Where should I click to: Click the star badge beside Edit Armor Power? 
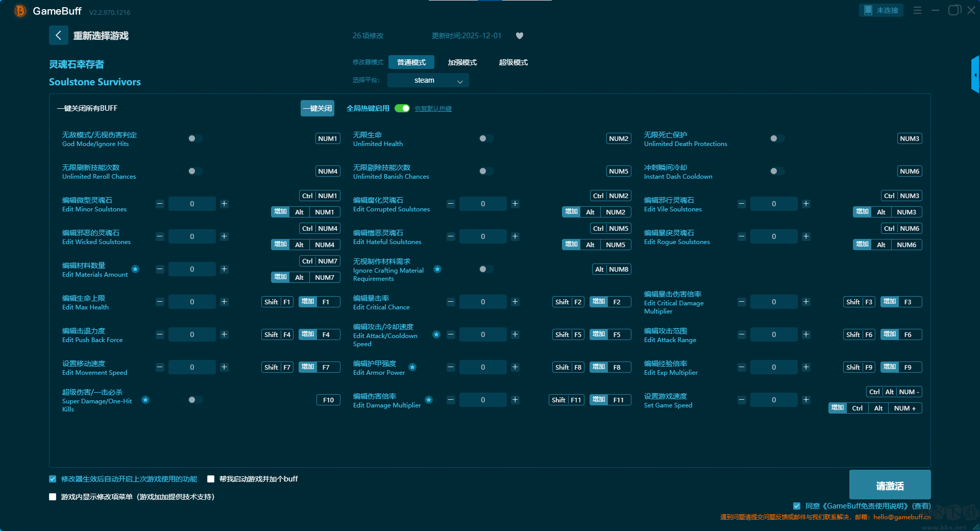click(x=412, y=367)
